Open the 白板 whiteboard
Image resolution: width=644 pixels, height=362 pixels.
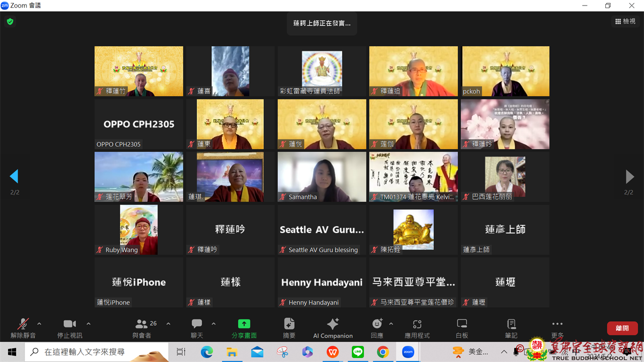coord(462,327)
